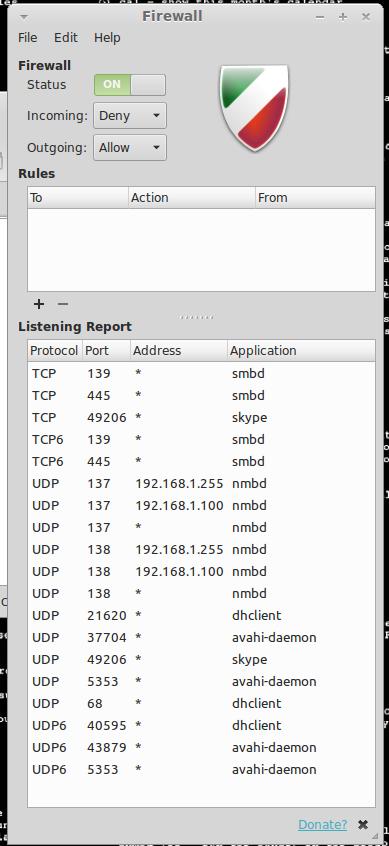Open the Edit menu
Image resolution: width=389 pixels, height=846 pixels.
pos(66,38)
